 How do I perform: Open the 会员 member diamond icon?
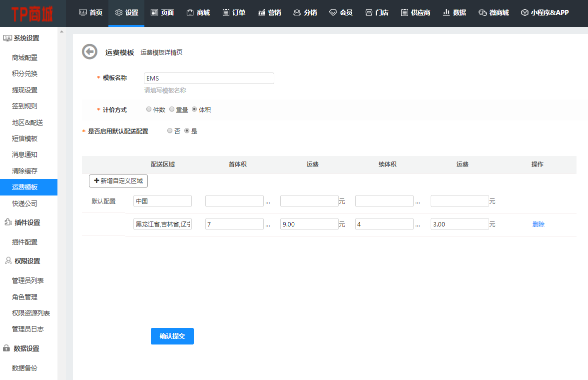pos(333,12)
